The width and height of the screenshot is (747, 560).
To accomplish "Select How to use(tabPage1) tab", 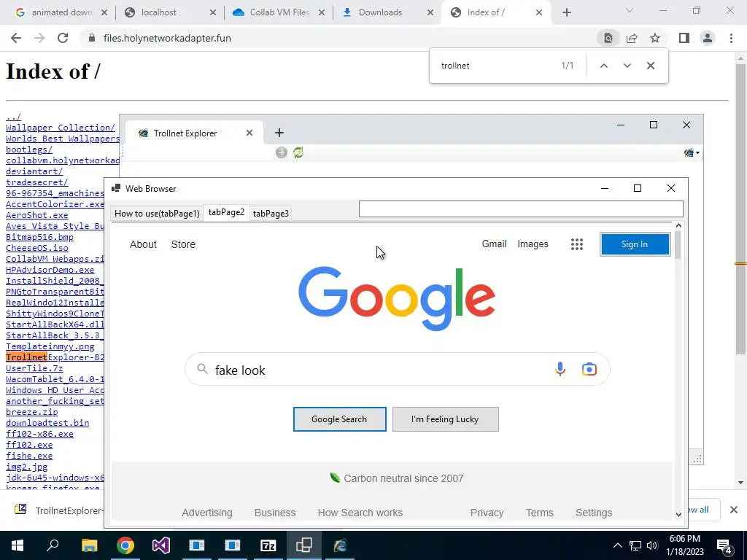I will click(x=157, y=214).
